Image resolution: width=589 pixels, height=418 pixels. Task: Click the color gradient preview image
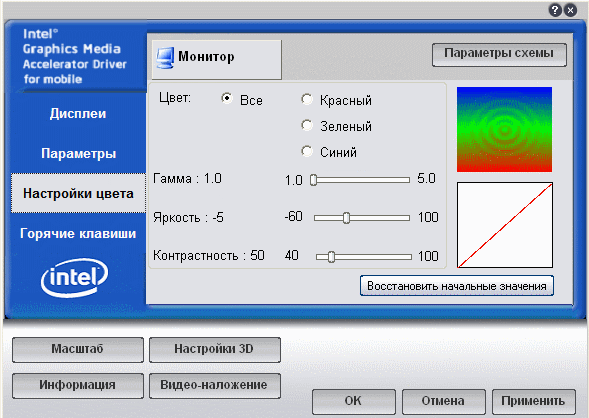tap(504, 130)
